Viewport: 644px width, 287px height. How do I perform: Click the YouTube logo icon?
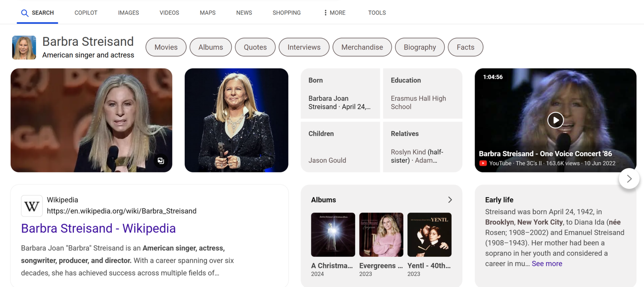[x=483, y=163]
